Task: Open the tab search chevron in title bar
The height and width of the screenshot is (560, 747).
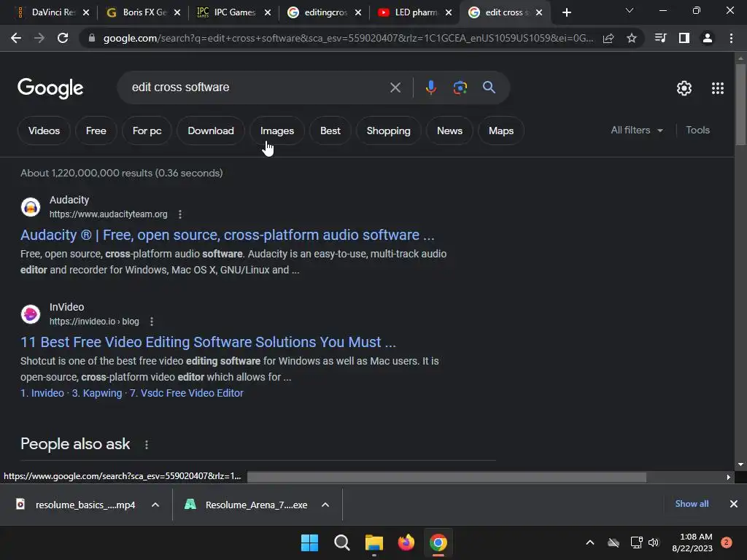Action: (x=630, y=10)
